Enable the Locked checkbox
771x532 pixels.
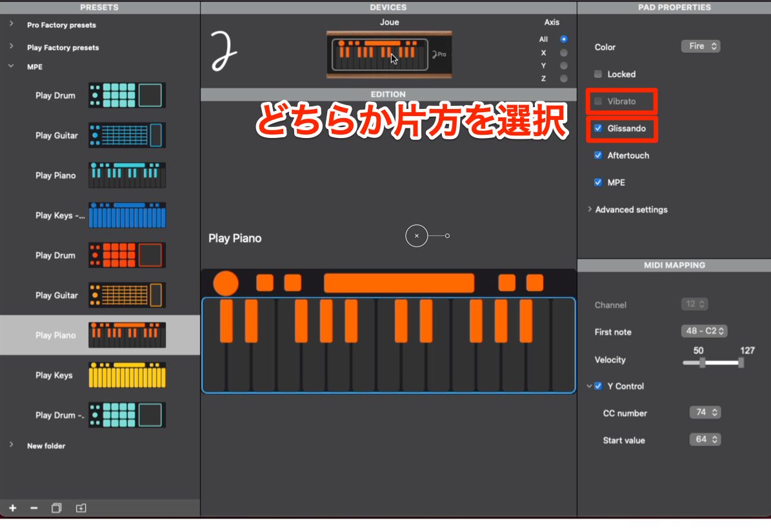(598, 74)
